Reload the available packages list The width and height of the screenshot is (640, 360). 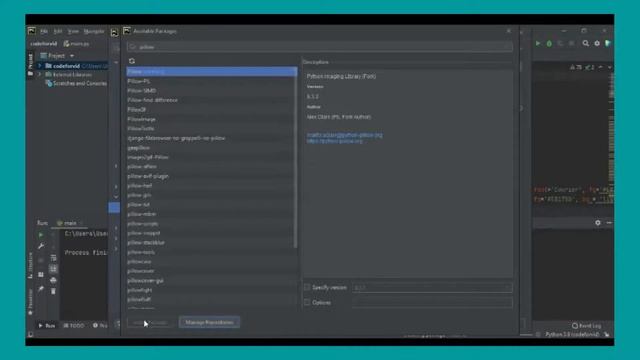click(x=132, y=61)
